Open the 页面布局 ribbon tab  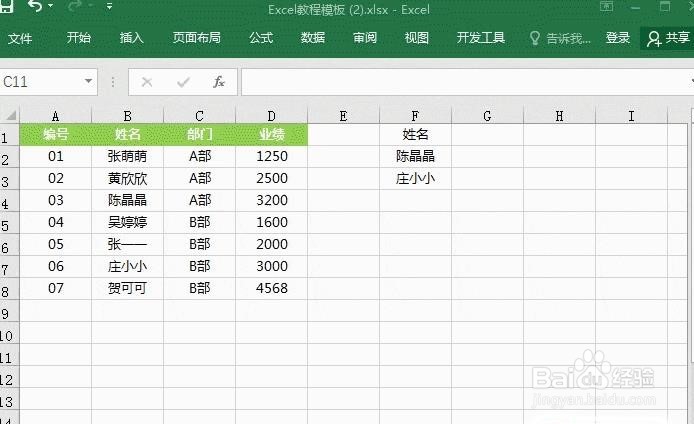[197, 38]
